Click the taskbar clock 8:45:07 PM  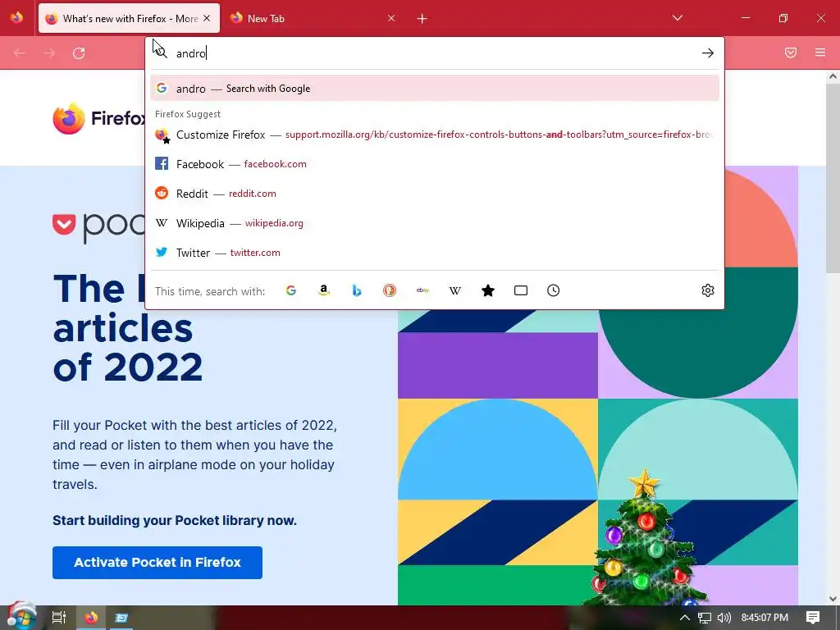pos(765,618)
